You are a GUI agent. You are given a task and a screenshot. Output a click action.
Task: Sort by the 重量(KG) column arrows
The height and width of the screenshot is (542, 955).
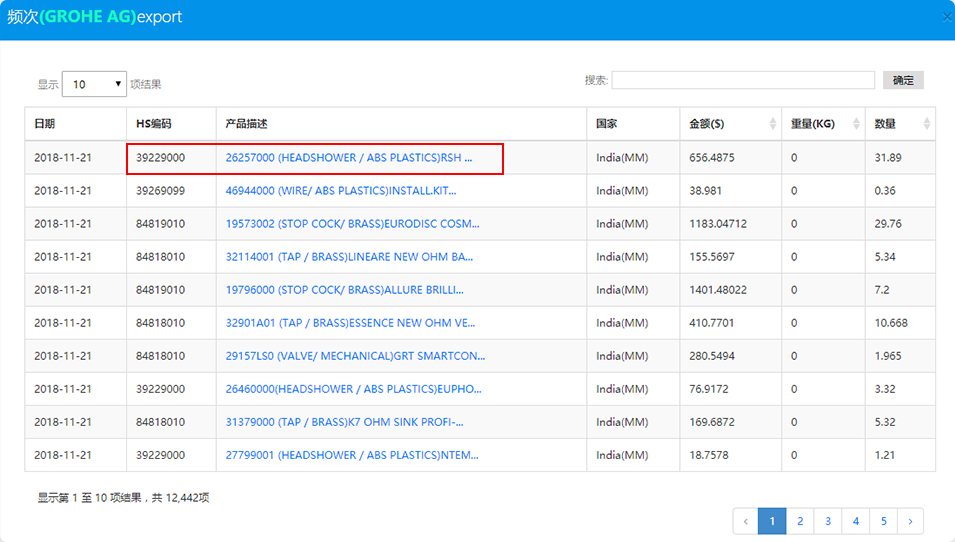click(856, 124)
